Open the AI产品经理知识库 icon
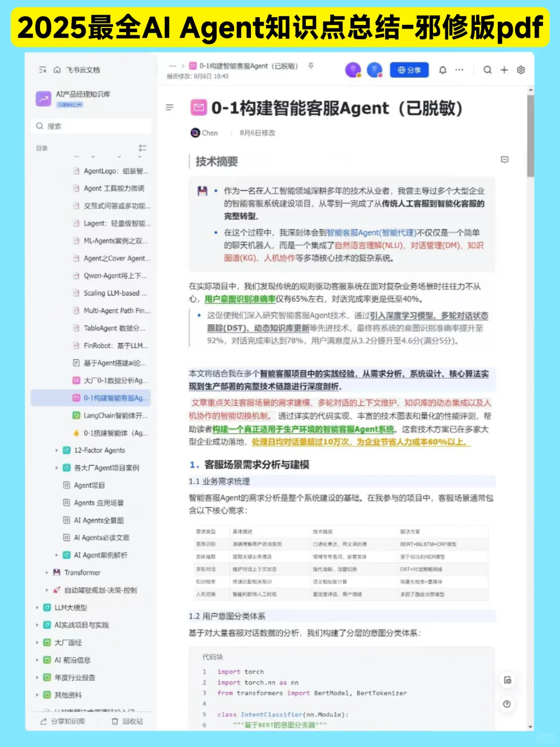This screenshot has width=560, height=747. [44, 98]
